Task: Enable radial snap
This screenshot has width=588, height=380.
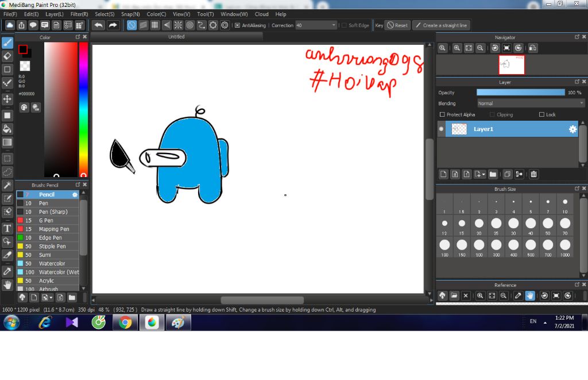Action: (x=178, y=25)
